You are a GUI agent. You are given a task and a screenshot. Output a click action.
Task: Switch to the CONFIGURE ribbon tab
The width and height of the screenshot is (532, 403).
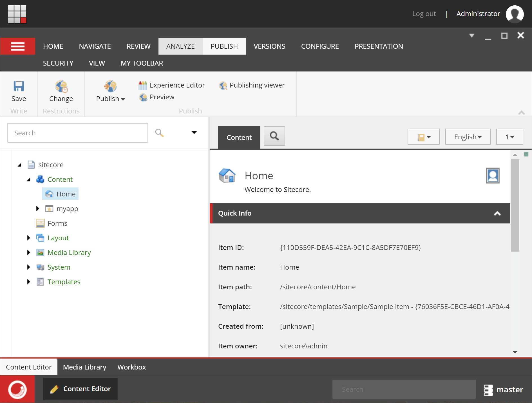point(320,46)
